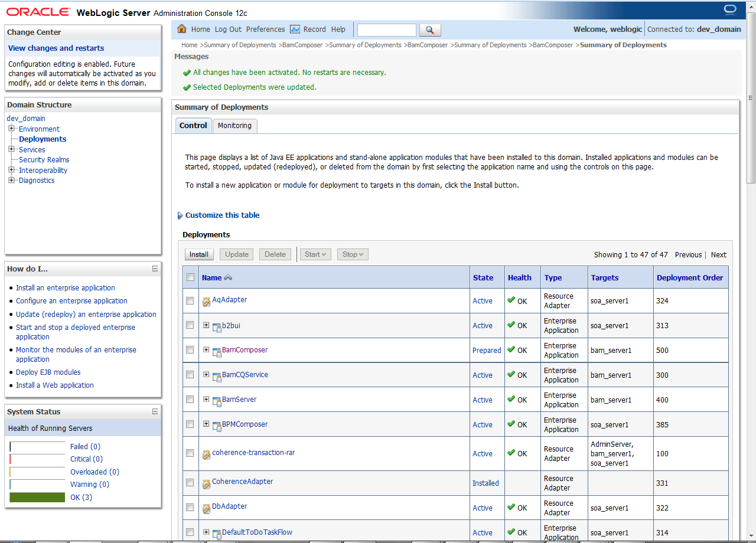Click the BamComposer application icon

(x=217, y=352)
